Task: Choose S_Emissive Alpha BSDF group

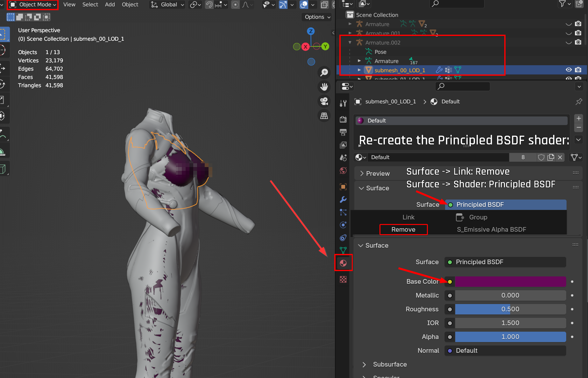Action: [491, 229]
